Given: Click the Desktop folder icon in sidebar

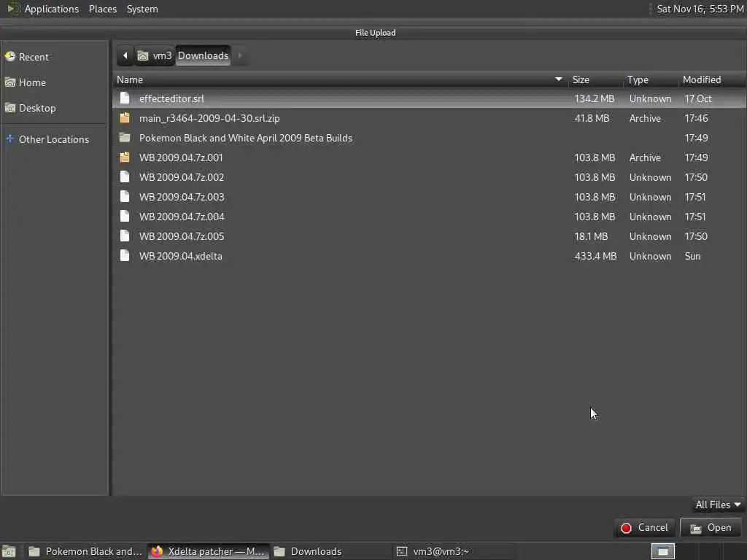Looking at the screenshot, I should (x=10, y=108).
